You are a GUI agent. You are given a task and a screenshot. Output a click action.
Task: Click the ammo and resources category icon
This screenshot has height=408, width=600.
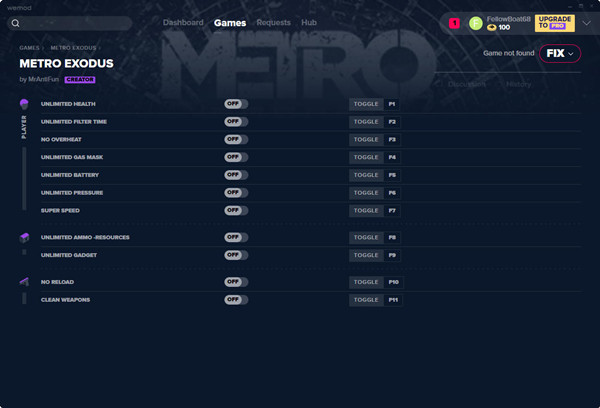[x=24, y=237]
